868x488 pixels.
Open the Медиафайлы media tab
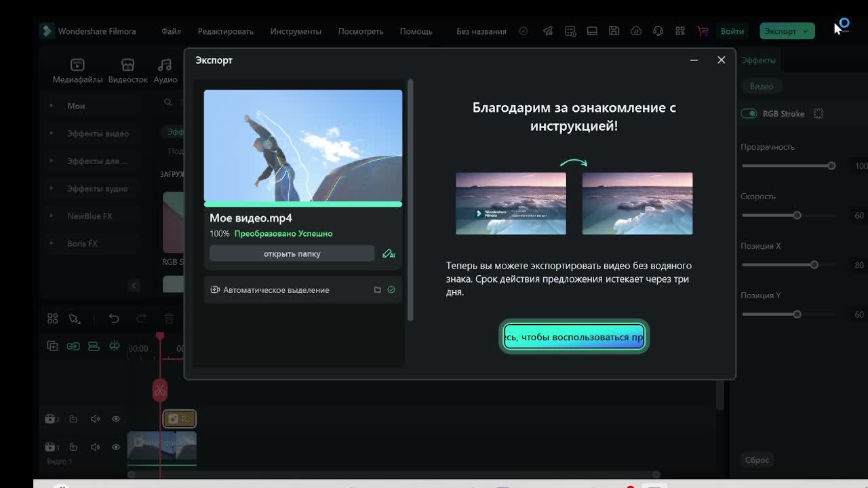[x=77, y=70]
